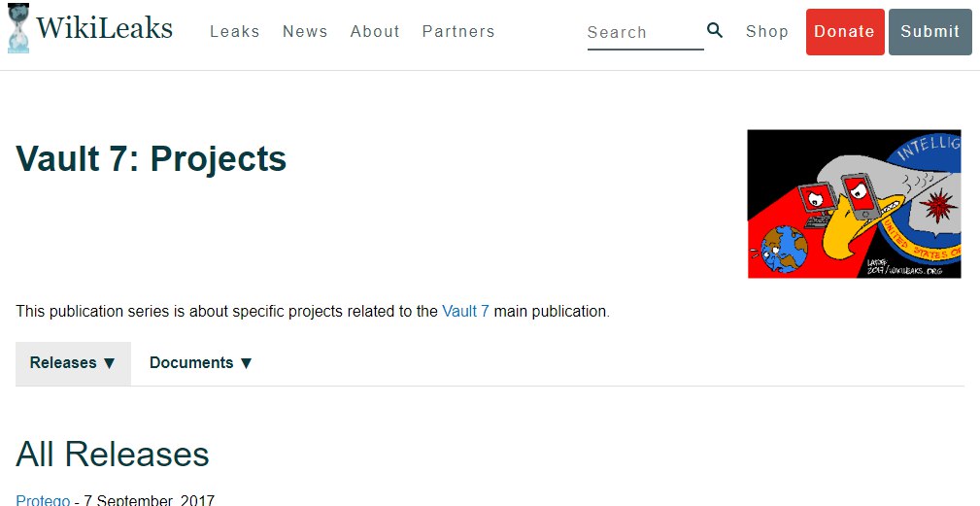Navigate to Partners in the header
Screen dimensions: 980x506
(458, 31)
